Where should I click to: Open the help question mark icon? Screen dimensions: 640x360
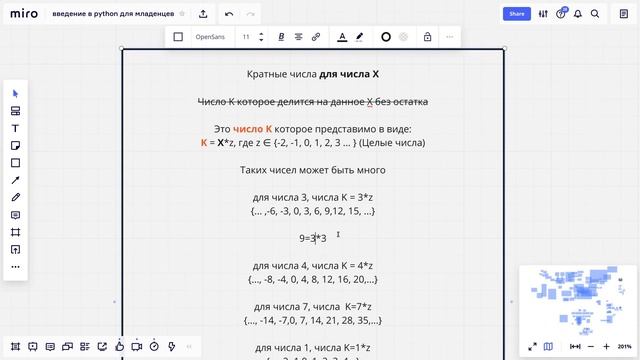click(561, 14)
